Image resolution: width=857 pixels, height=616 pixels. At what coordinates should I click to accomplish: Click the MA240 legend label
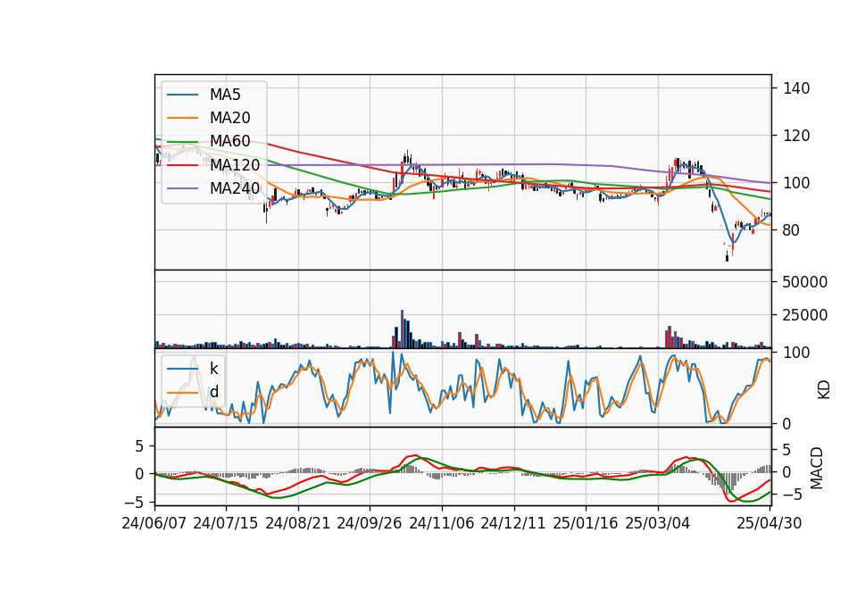point(235,188)
